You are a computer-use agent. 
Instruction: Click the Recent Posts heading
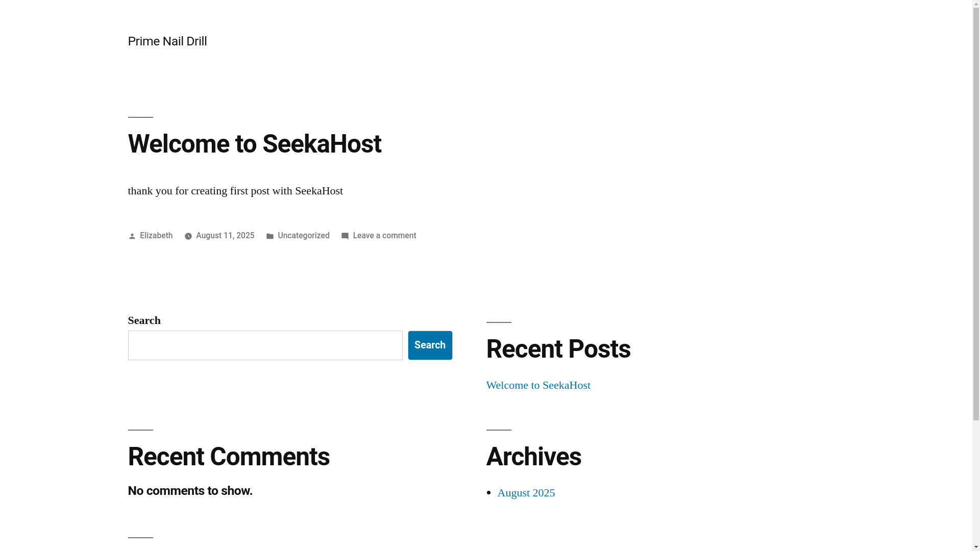coord(558,349)
